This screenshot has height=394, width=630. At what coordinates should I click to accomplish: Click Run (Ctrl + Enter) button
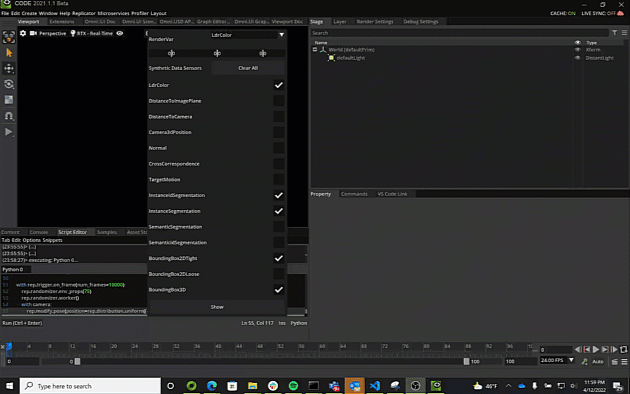pos(22,323)
